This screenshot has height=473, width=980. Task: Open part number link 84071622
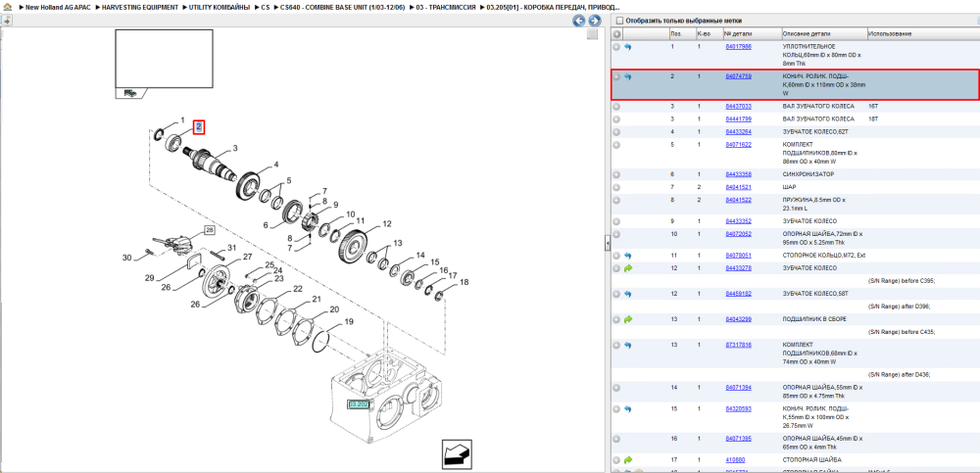point(738,144)
